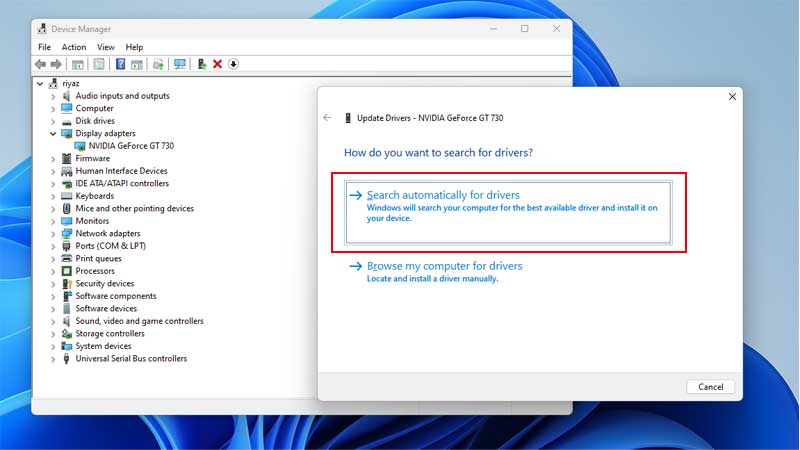The image size is (800, 450).
Task: Collapse the riyaz root node
Action: pos(40,83)
